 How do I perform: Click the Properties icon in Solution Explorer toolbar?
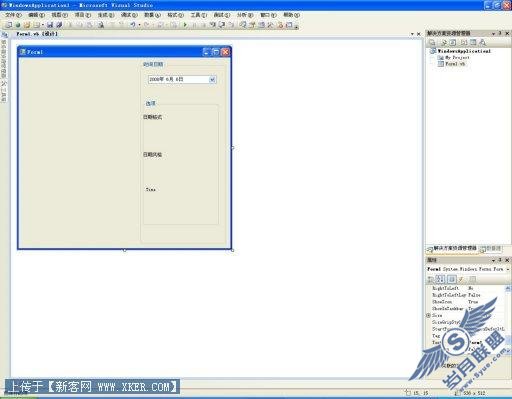click(432, 42)
